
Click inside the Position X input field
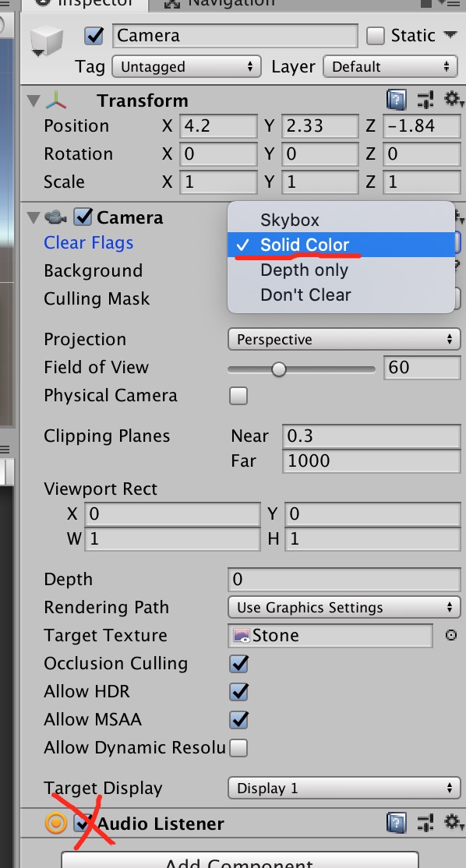coord(218,125)
